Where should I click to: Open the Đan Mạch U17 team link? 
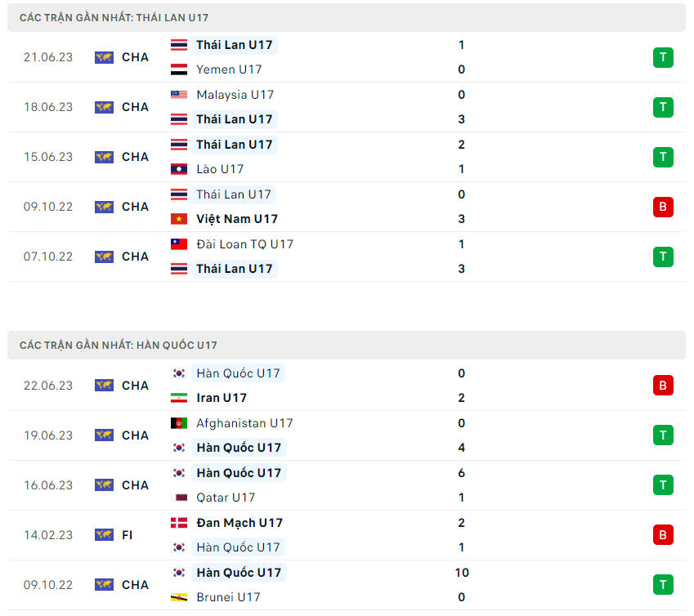click(239, 523)
